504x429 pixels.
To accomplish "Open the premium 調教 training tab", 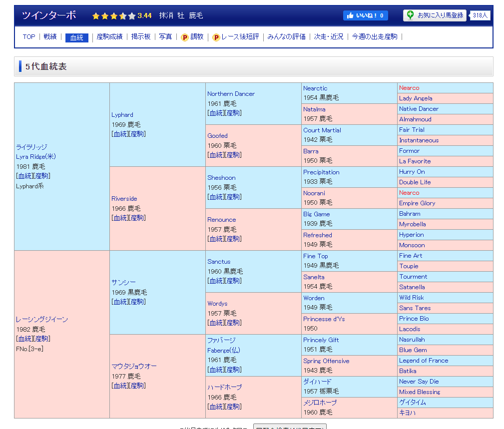I will coord(192,37).
